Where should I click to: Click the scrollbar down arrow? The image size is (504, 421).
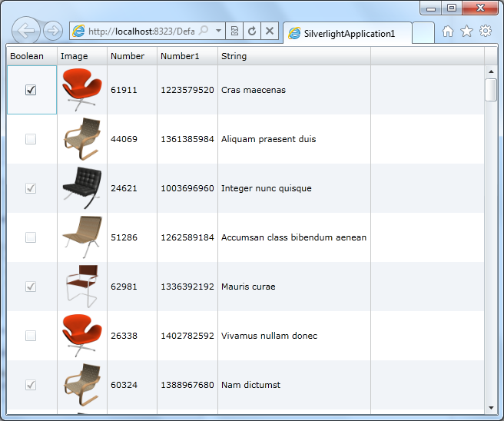point(491,408)
